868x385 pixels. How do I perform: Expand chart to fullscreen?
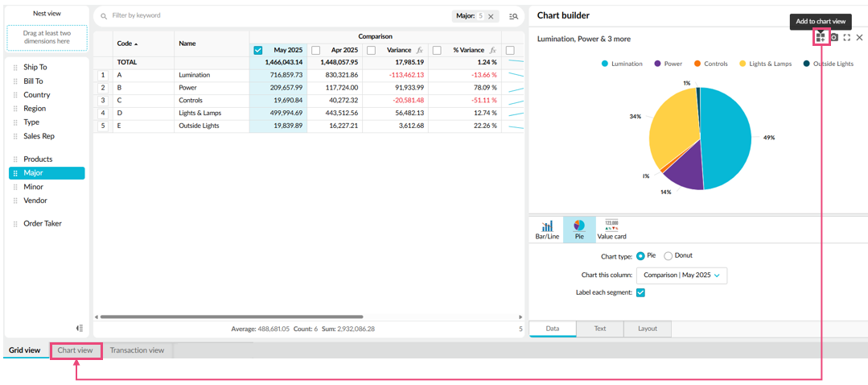click(x=847, y=38)
